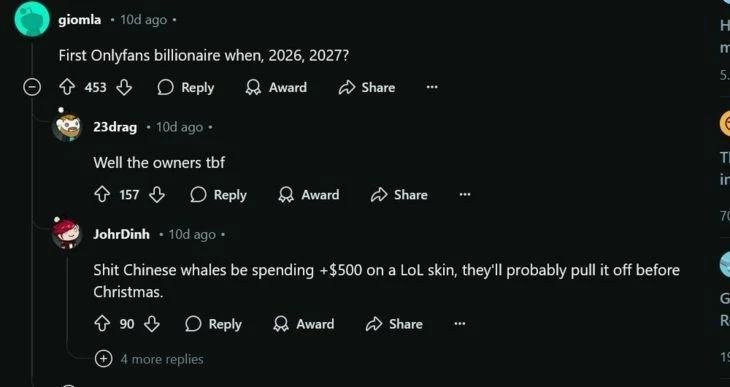Give an Award to 23drag's comment
Screen dimensions: 730x387
309,195
